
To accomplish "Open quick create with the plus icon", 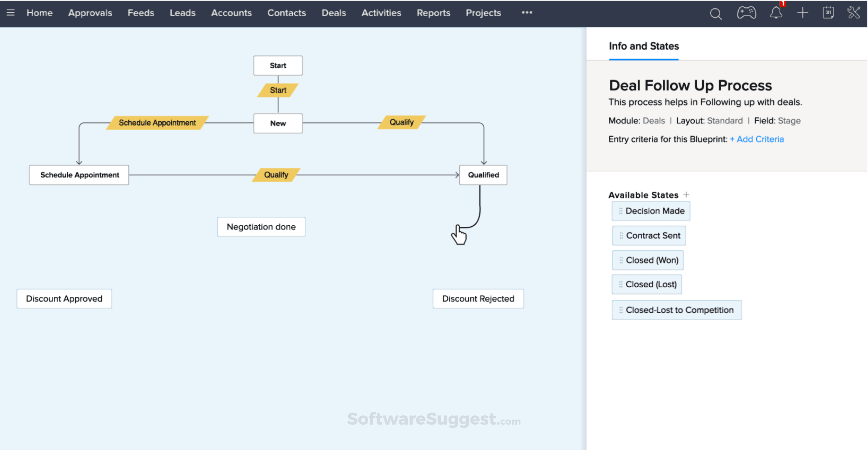I will 802,13.
